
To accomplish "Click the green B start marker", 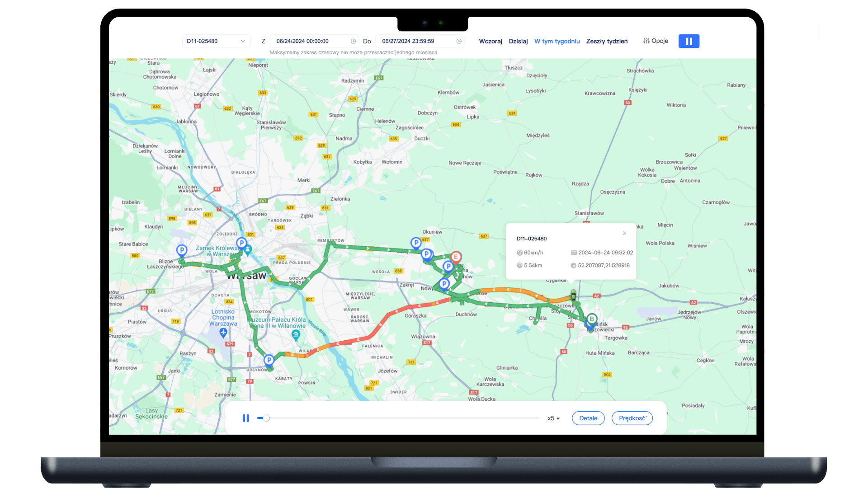I will [x=591, y=319].
